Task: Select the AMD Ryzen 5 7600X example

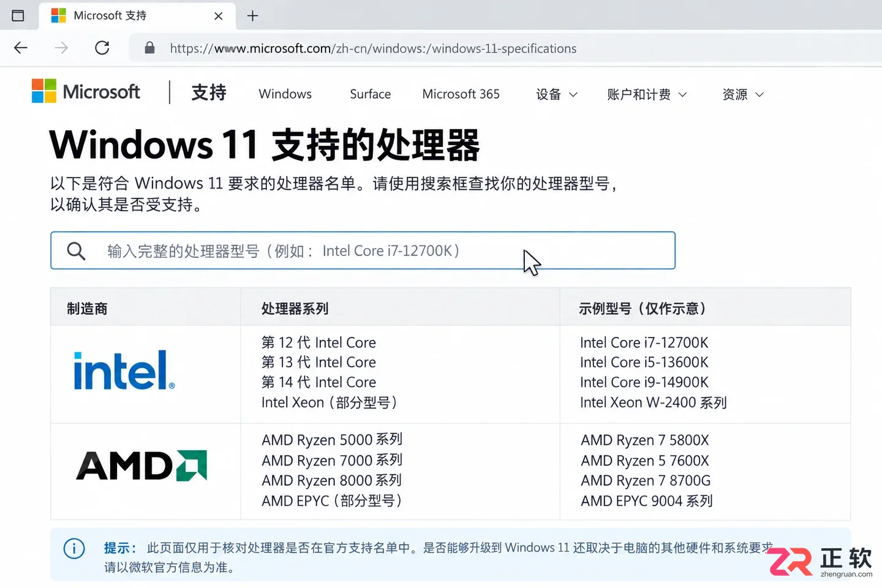Action: click(645, 460)
